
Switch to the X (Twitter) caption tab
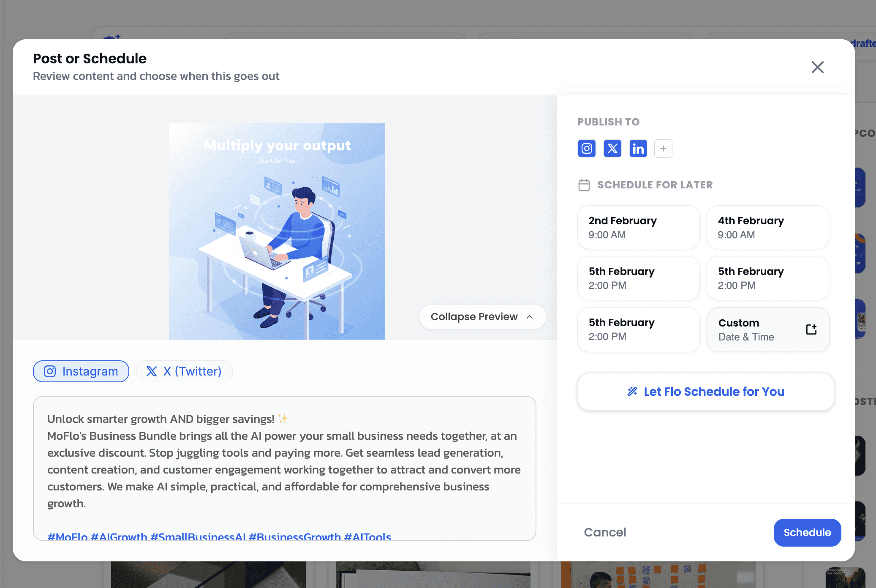(x=184, y=371)
